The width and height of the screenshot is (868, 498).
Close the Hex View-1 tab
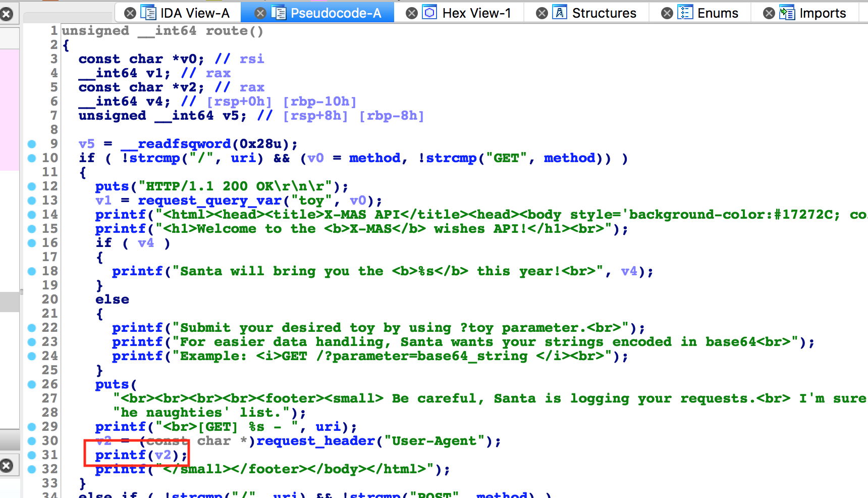click(412, 13)
